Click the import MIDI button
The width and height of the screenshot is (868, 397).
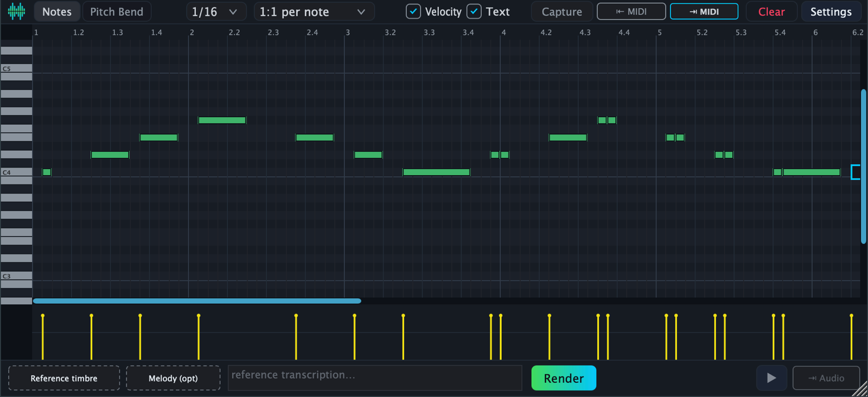631,11
